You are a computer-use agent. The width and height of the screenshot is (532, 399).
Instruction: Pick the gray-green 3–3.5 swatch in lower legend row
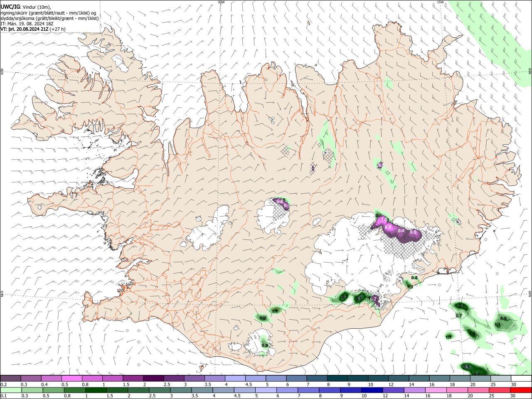pos(181,390)
